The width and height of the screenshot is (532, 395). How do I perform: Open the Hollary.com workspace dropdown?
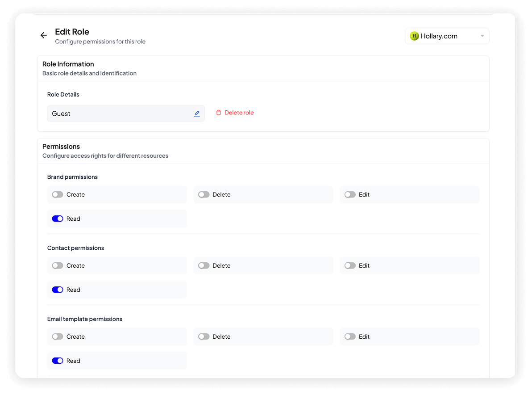click(446, 36)
